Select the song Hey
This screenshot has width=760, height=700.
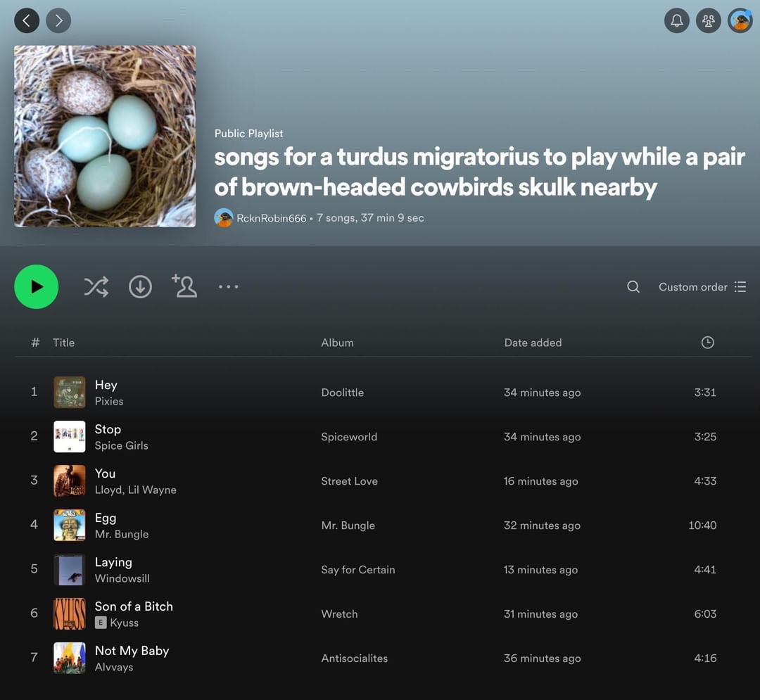click(106, 385)
